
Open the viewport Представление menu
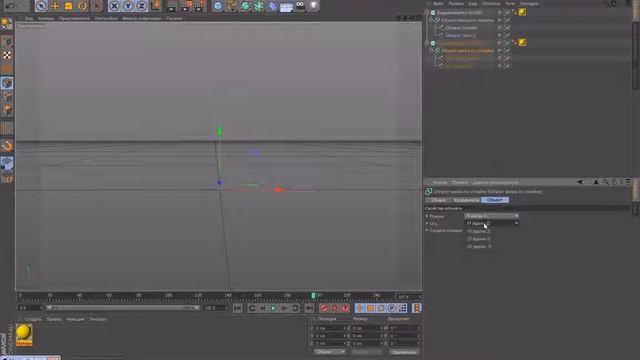tap(74, 18)
